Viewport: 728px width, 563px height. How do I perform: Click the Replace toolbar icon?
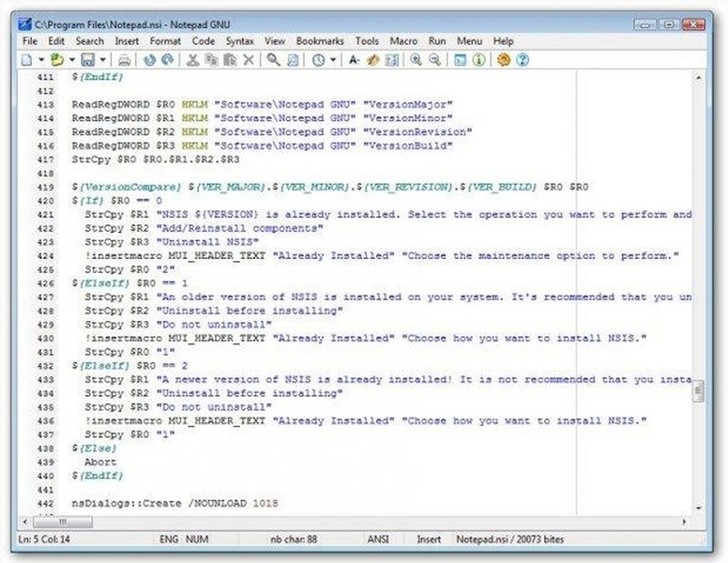[293, 60]
